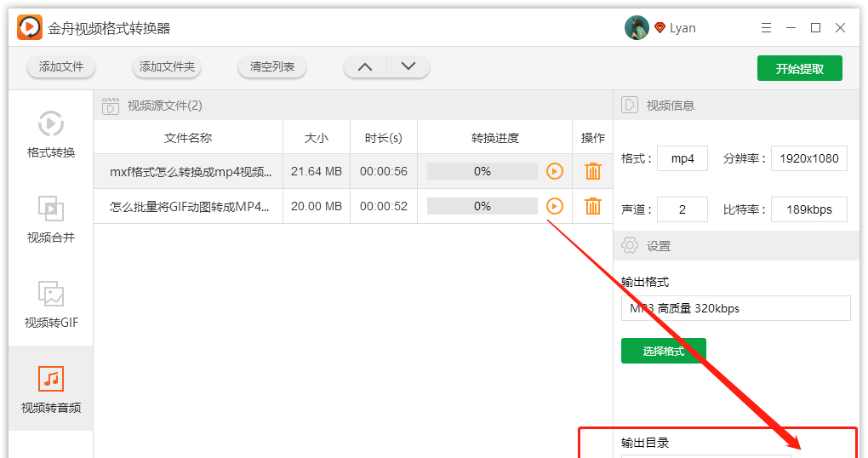The height and width of the screenshot is (458, 868).
Task: Open the hamburger menu in title bar
Action: pos(766,28)
